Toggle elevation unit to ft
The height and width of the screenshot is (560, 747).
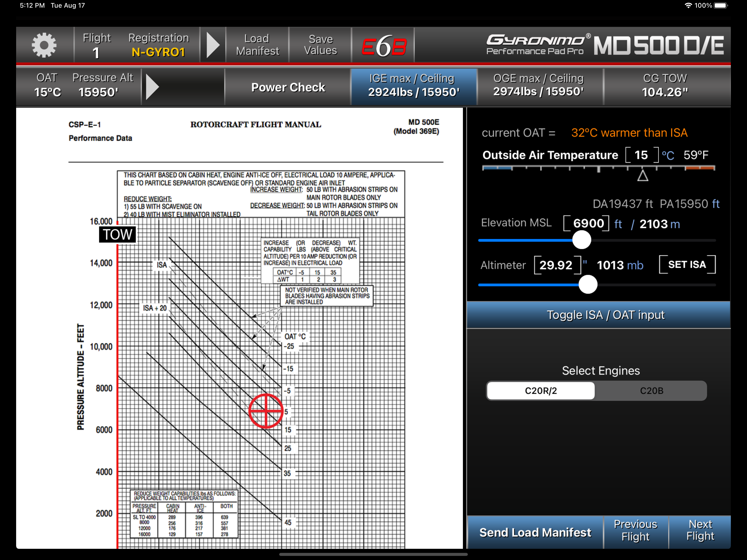click(x=618, y=224)
